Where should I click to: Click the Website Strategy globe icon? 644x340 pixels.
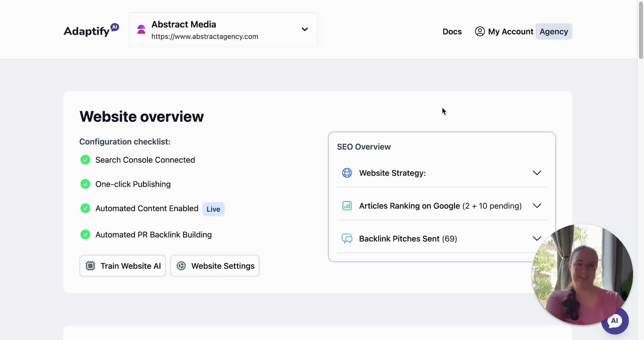(x=347, y=173)
